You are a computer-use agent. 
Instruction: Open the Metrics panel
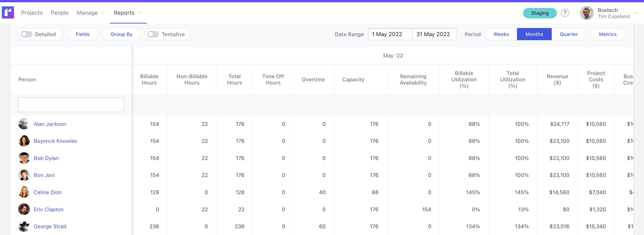(x=608, y=34)
